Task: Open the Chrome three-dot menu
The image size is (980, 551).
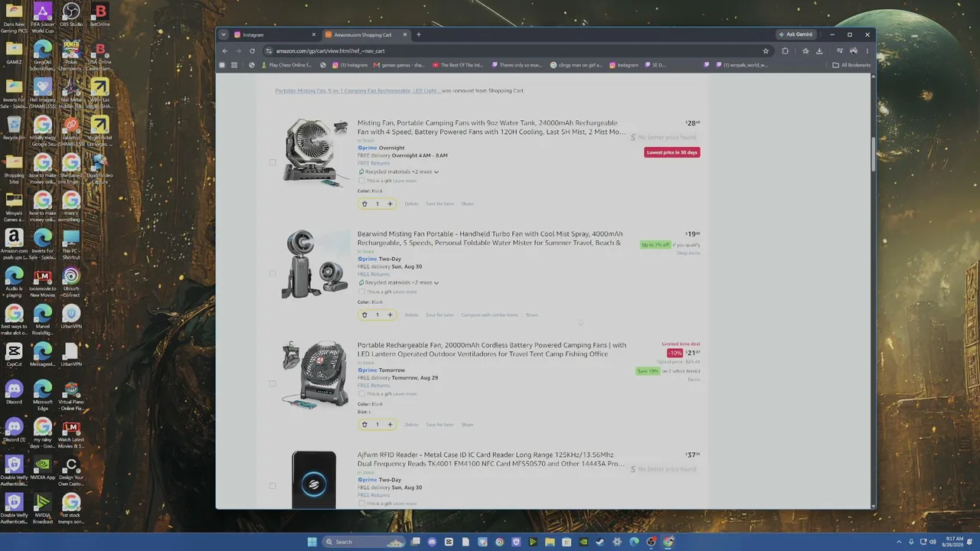Action: (x=867, y=51)
